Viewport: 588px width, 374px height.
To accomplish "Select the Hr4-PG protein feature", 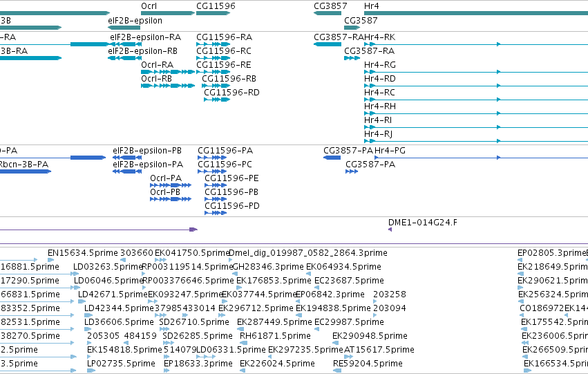I will click(x=481, y=158).
